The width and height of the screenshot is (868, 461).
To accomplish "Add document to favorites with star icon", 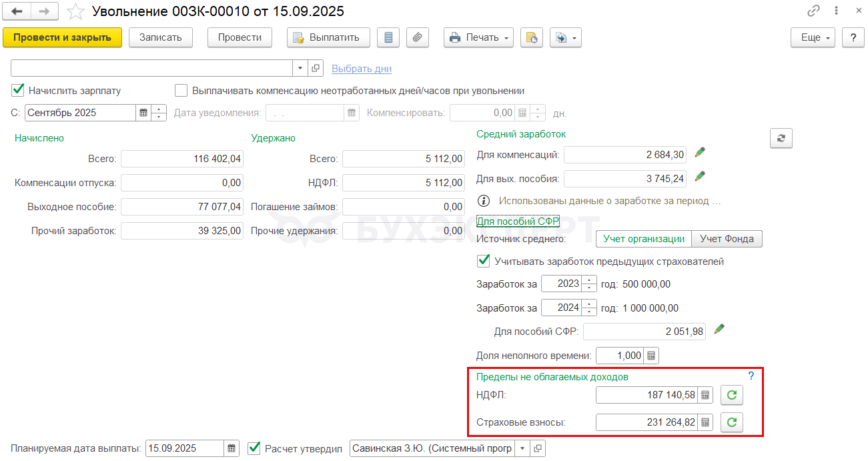I will 75,11.
